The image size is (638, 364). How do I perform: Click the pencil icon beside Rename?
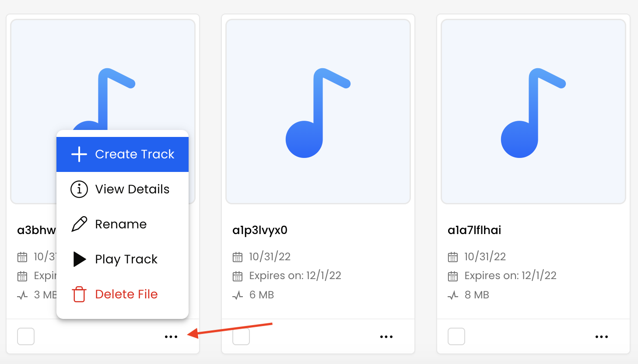coord(79,224)
